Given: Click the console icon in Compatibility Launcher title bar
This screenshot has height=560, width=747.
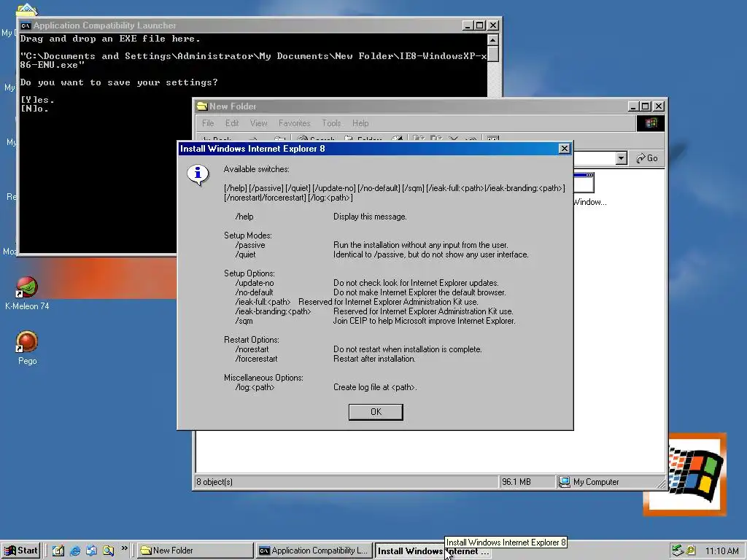Looking at the screenshot, I should tap(26, 26).
